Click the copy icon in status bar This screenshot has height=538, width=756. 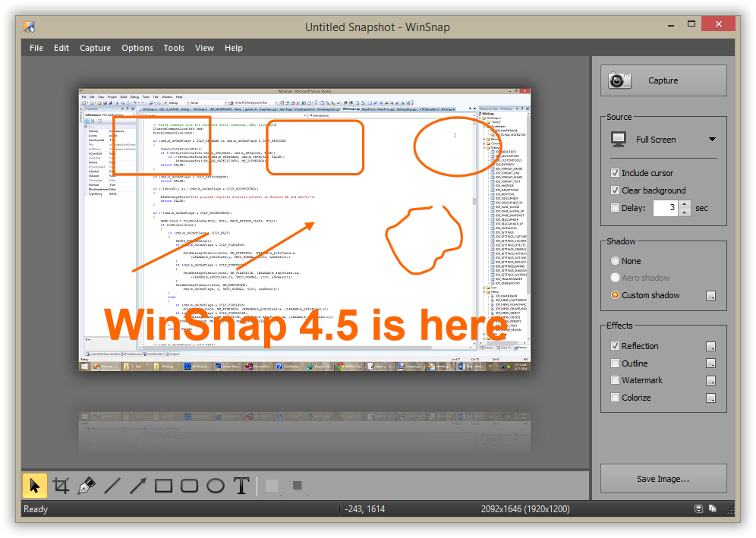pyautogui.click(x=713, y=508)
